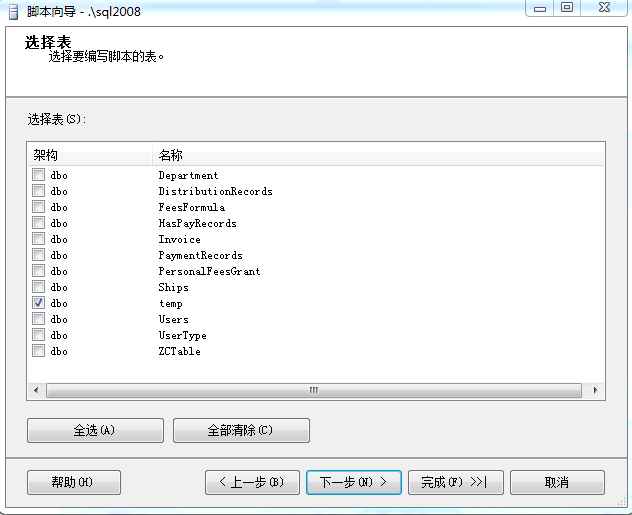Minimize the script wizard window
The height and width of the screenshot is (515, 632).
tap(540, 8)
